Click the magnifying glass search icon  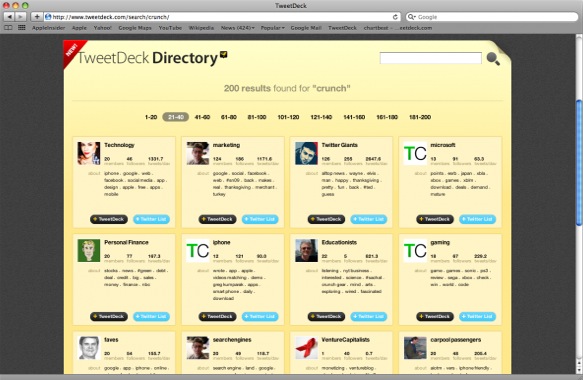[x=493, y=59]
